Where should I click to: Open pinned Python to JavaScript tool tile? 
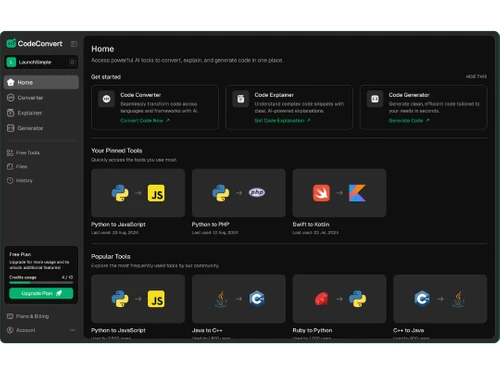(x=138, y=193)
